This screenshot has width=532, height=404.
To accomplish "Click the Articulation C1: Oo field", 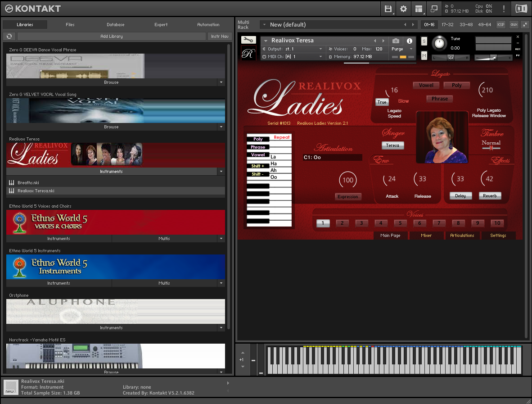I will [333, 158].
